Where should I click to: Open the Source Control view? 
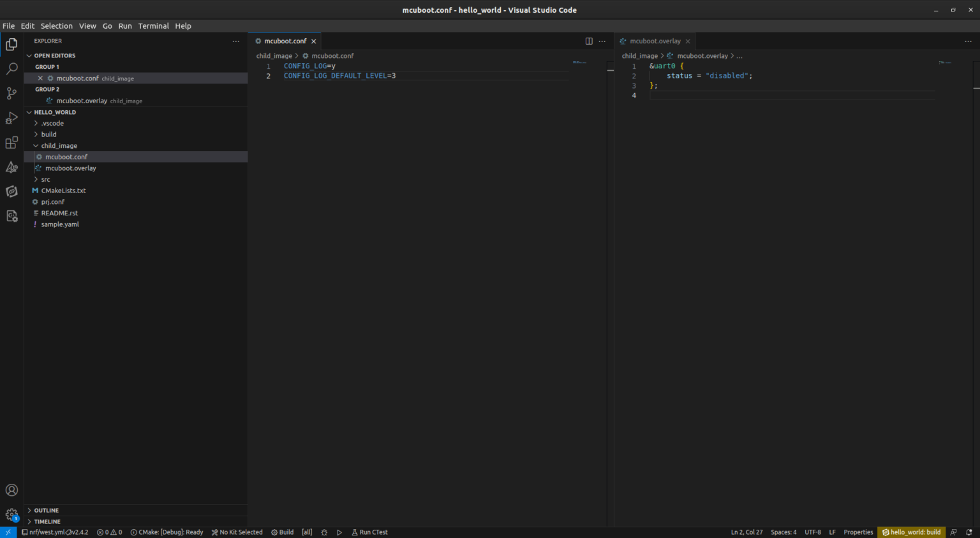pyautogui.click(x=11, y=93)
